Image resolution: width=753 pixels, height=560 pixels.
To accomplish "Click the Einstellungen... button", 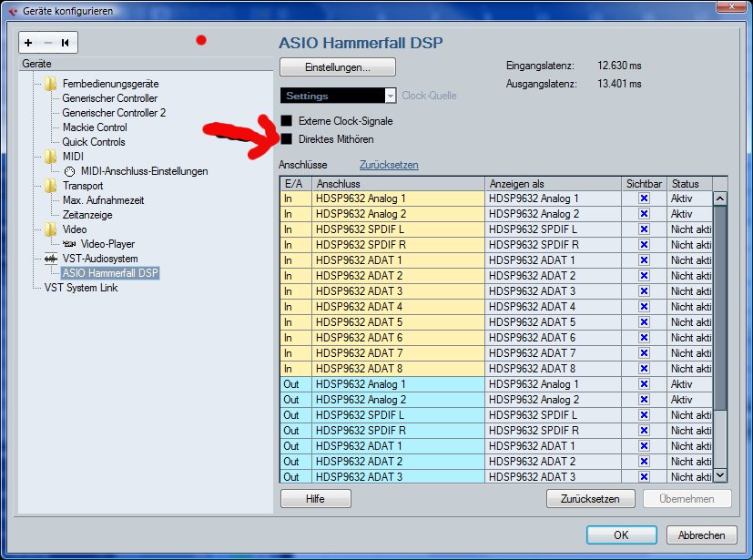I will point(338,67).
